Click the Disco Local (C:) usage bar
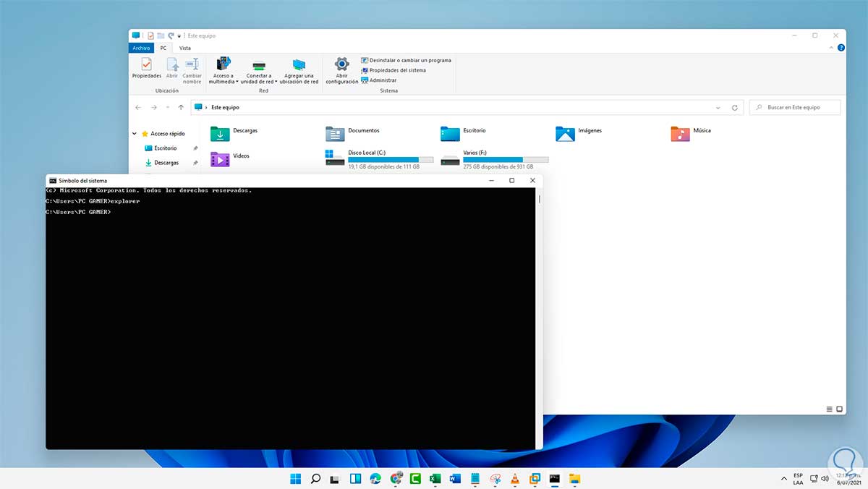868x489 pixels. click(x=391, y=159)
